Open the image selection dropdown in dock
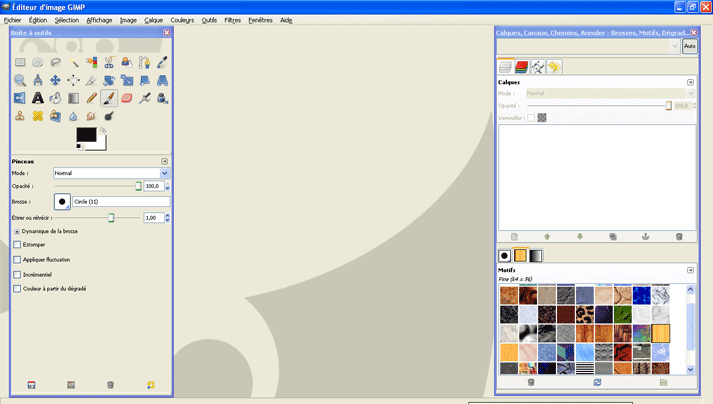This screenshot has height=404, width=713. 588,46
